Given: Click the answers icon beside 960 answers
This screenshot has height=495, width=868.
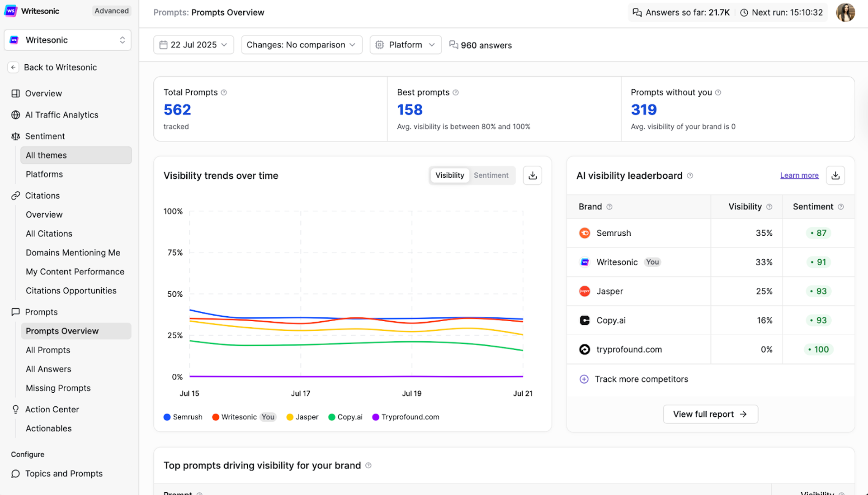Looking at the screenshot, I should click(x=453, y=45).
